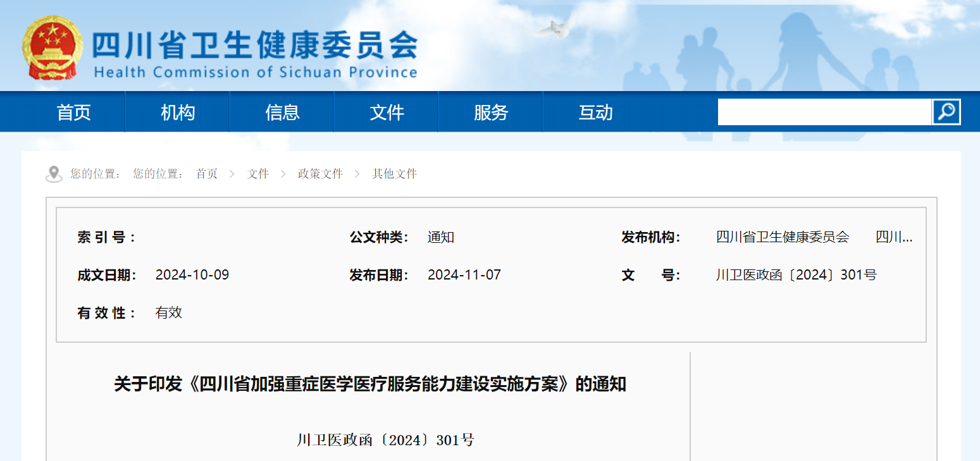Click the 成文日期 label
This screenshot has height=461, width=980.
tap(107, 275)
